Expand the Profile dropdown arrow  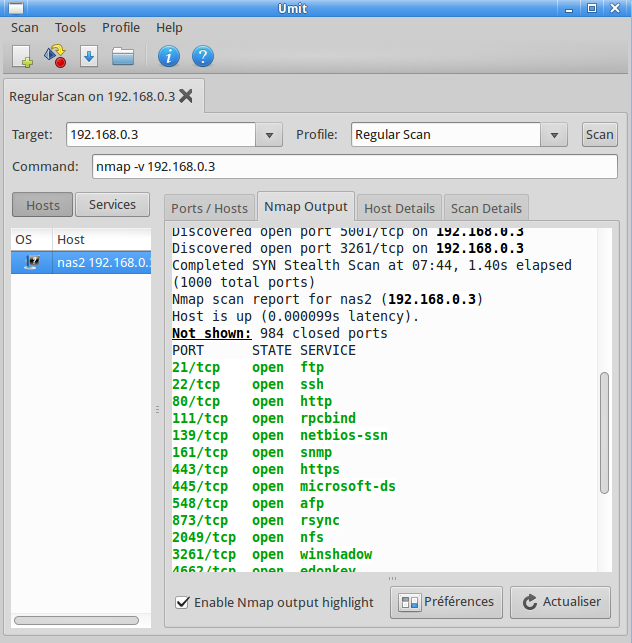[554, 135]
